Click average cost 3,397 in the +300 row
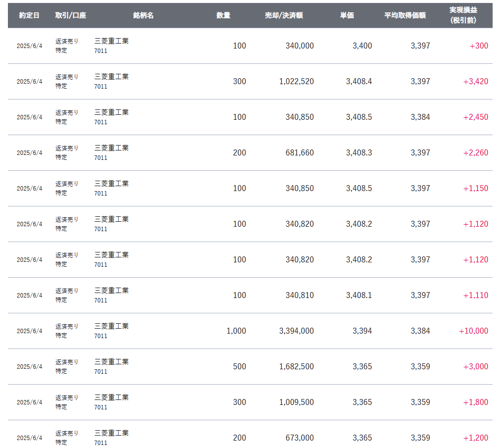 420,46
